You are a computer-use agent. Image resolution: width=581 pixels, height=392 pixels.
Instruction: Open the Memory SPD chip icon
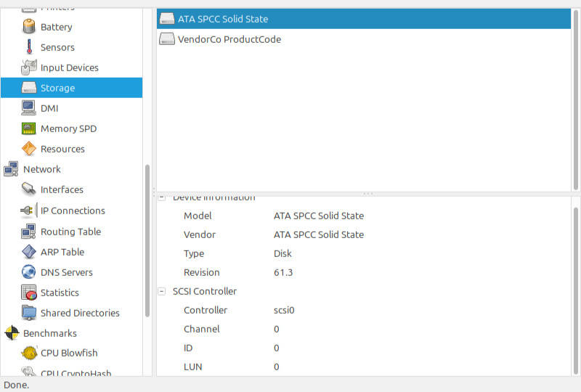[29, 128]
